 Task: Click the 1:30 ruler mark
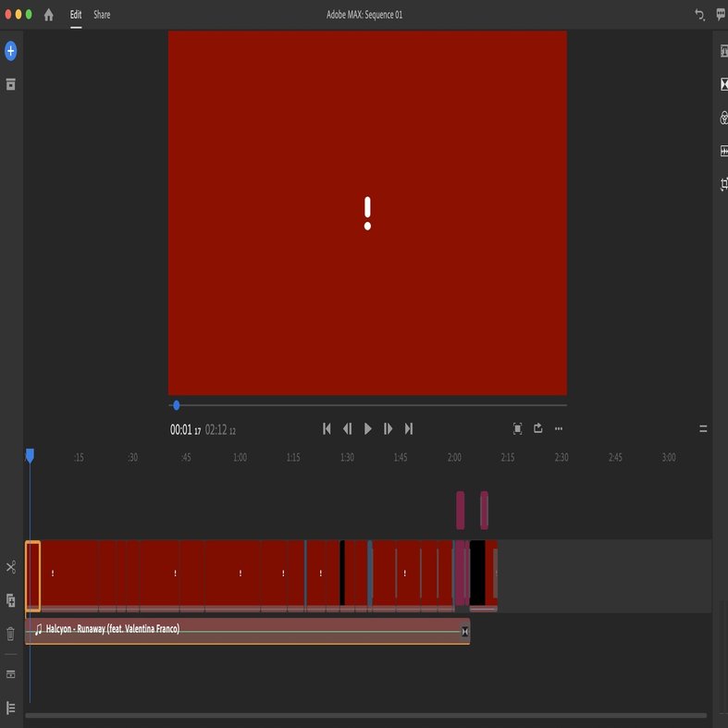[x=347, y=458]
